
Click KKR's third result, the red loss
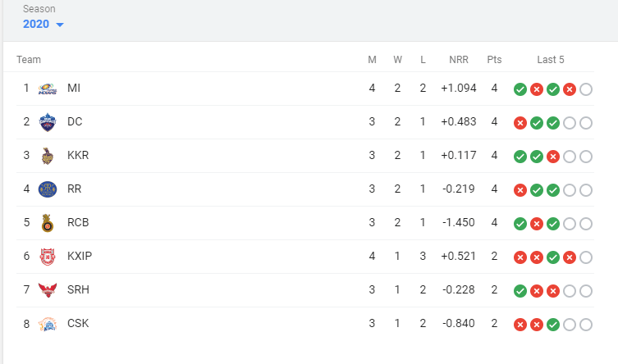553,157
